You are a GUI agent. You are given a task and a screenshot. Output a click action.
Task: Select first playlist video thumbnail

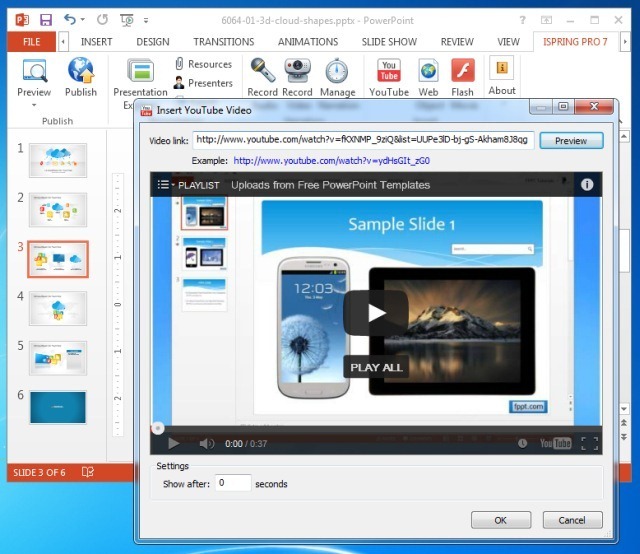(204, 213)
